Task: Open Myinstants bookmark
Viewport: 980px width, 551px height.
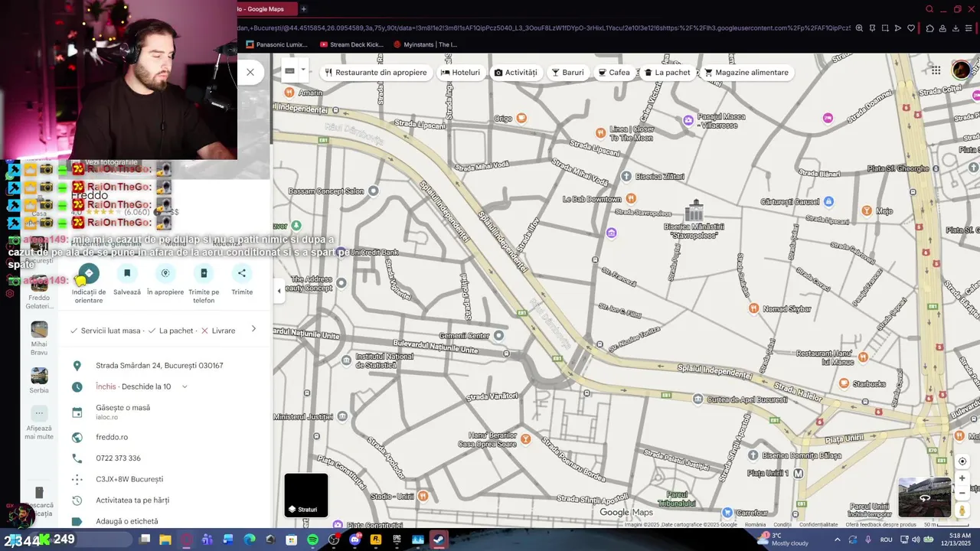Action: 425,44
